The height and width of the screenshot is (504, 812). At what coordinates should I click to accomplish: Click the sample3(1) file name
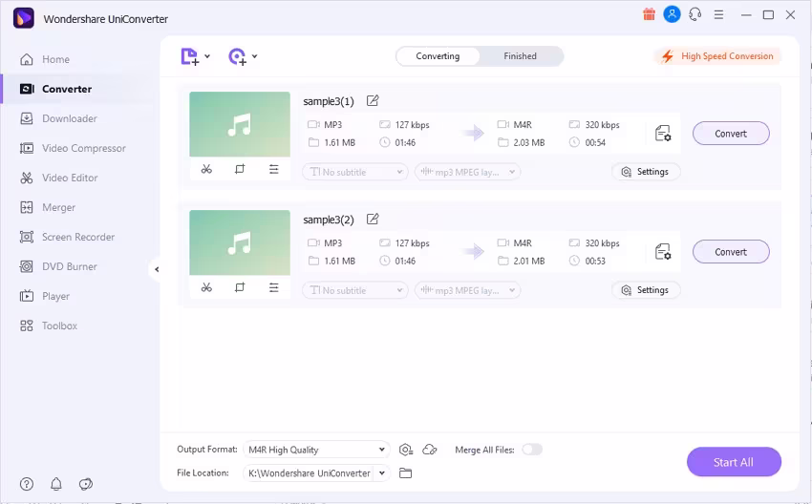(x=329, y=101)
